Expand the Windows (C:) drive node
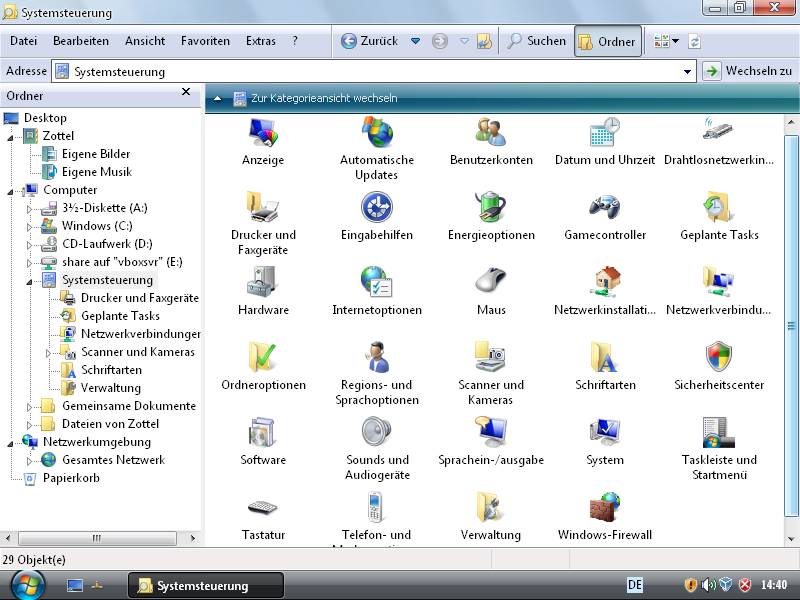Viewport: 800px width, 600px height. [29, 226]
